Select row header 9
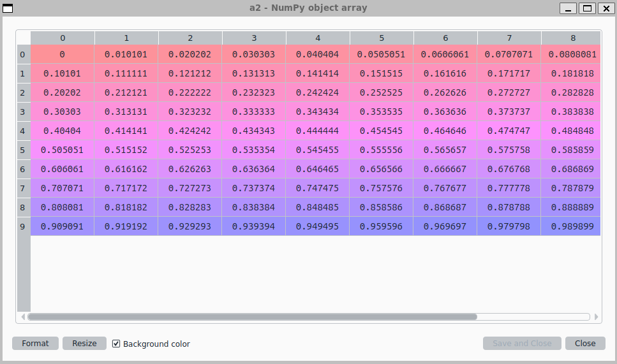This screenshot has height=364, width=617. (24, 226)
